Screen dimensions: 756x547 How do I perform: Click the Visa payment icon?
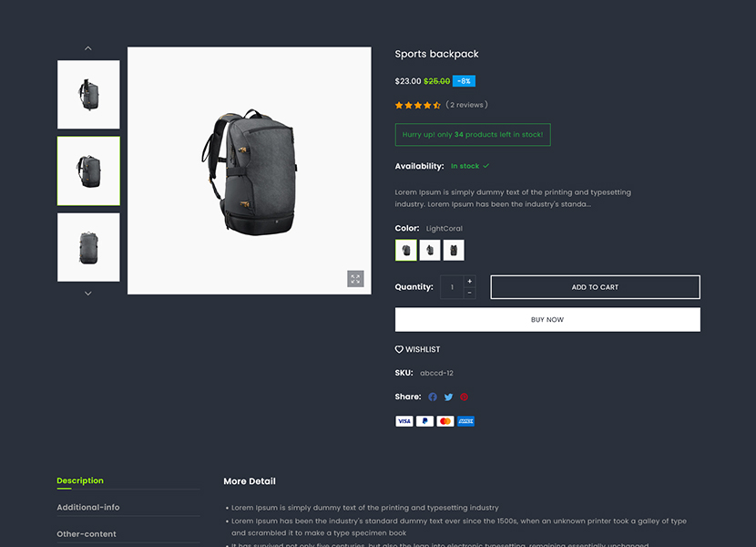tap(404, 420)
